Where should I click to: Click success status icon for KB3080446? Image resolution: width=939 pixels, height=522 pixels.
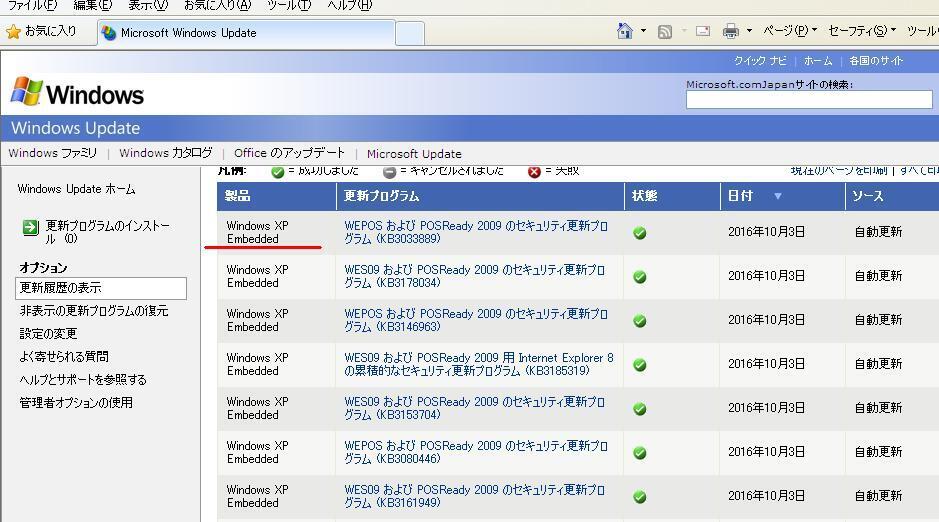point(640,453)
